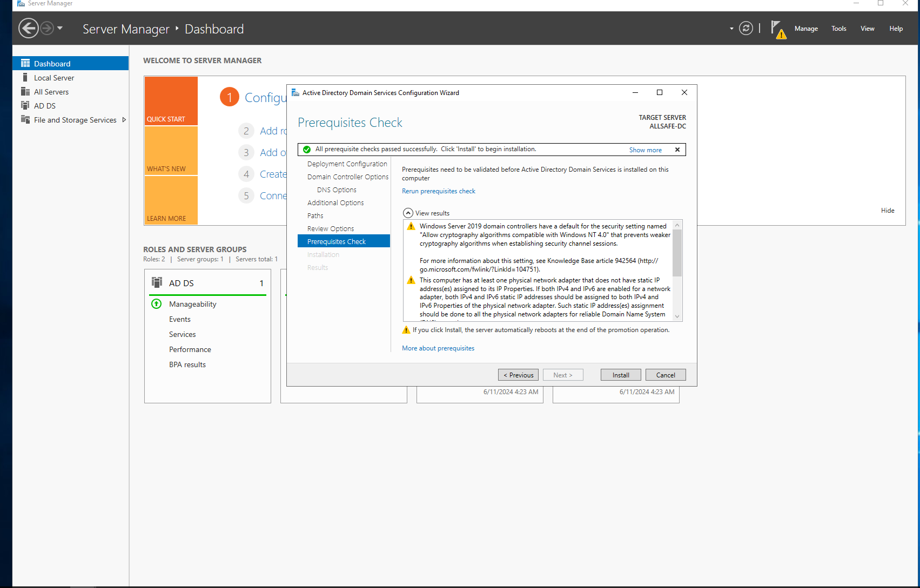
Task: Open the View menu
Action: click(x=868, y=29)
